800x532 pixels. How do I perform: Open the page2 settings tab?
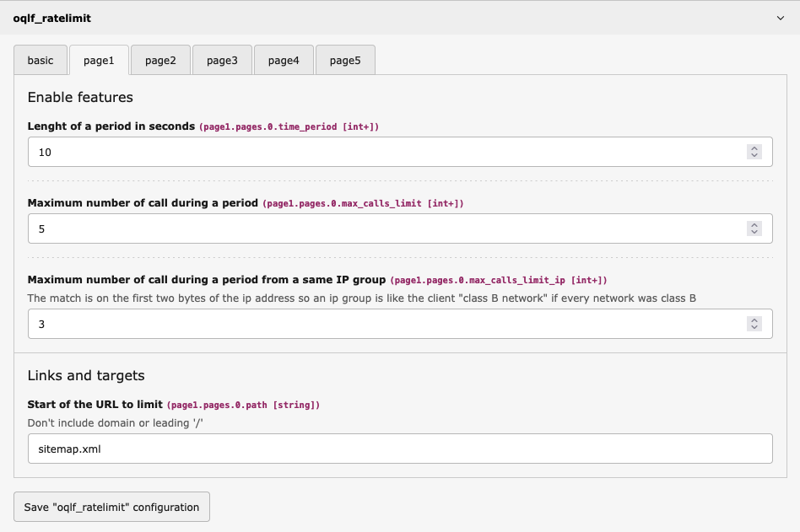159,59
